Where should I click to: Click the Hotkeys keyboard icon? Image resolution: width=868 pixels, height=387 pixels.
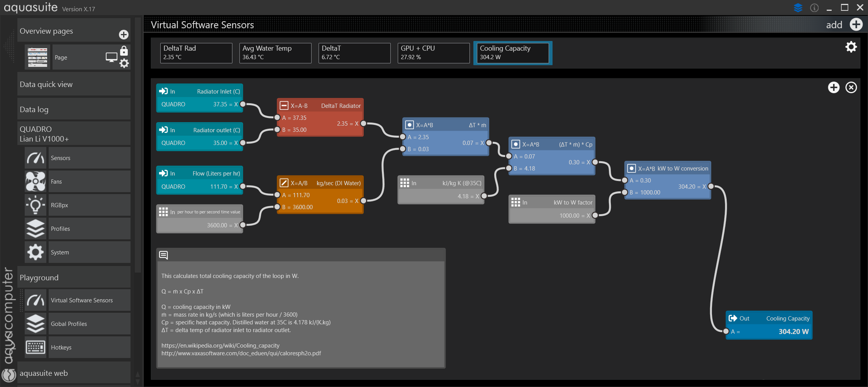tap(36, 347)
